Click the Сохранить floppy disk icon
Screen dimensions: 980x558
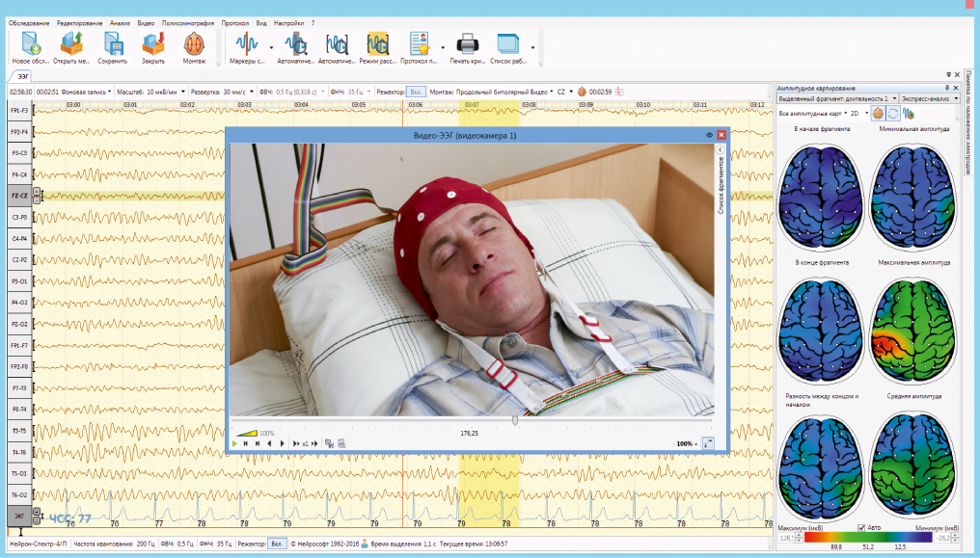point(113,44)
